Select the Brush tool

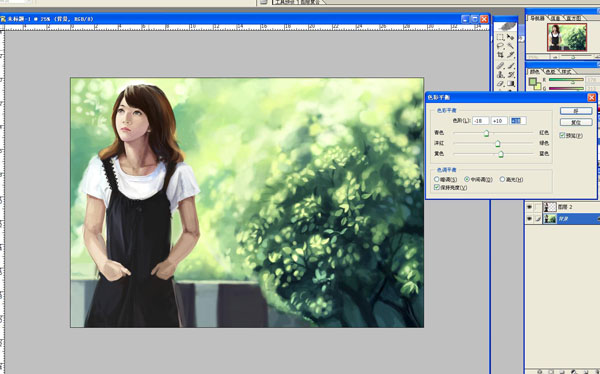pos(510,66)
